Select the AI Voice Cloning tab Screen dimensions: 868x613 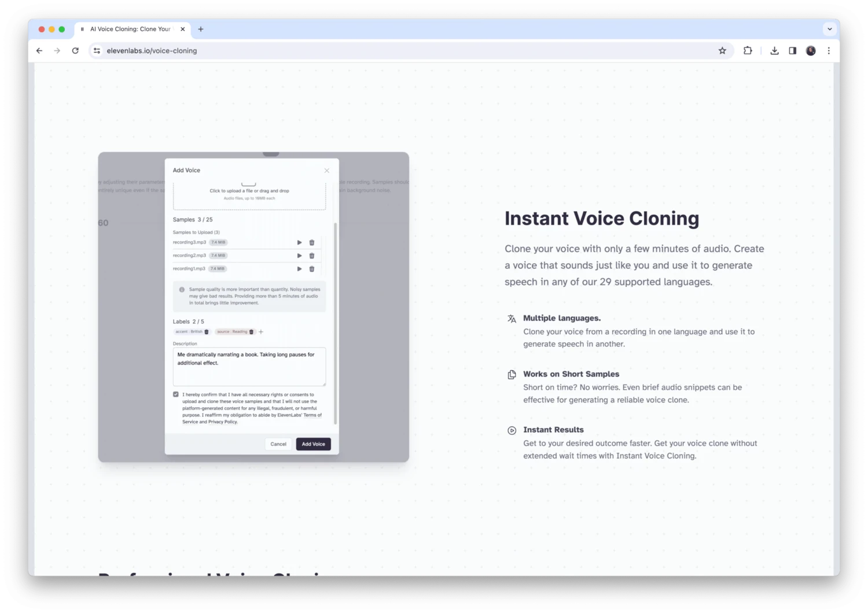point(130,29)
